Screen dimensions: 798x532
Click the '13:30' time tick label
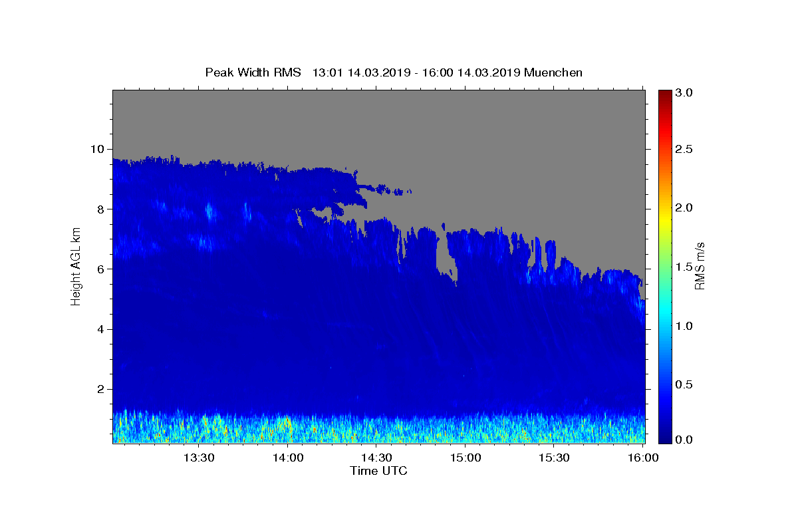click(x=198, y=458)
